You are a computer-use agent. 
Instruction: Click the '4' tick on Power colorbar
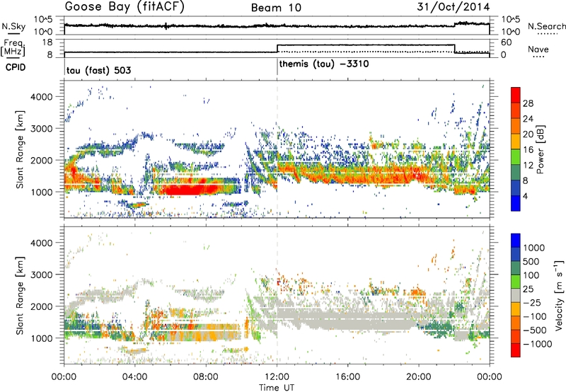526,197
